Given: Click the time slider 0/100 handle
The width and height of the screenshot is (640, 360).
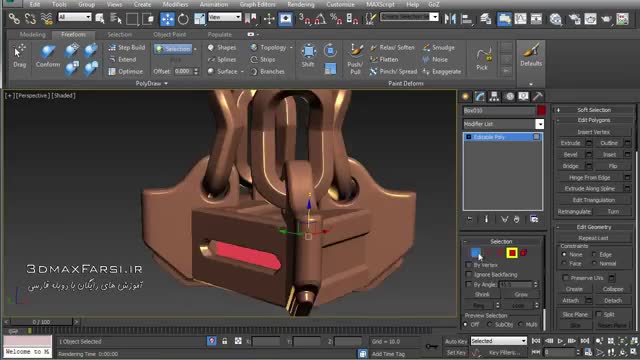Looking at the screenshot, I should (x=41, y=322).
